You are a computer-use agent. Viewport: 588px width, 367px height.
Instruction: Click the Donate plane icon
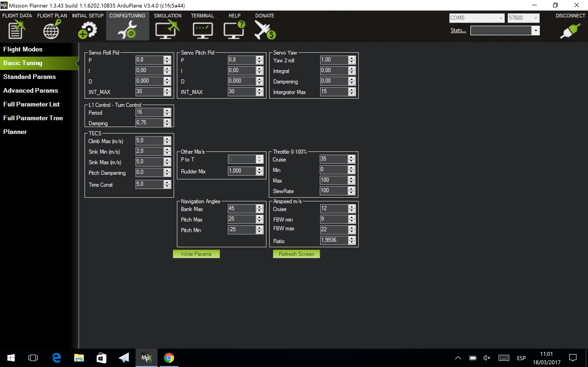tap(265, 30)
